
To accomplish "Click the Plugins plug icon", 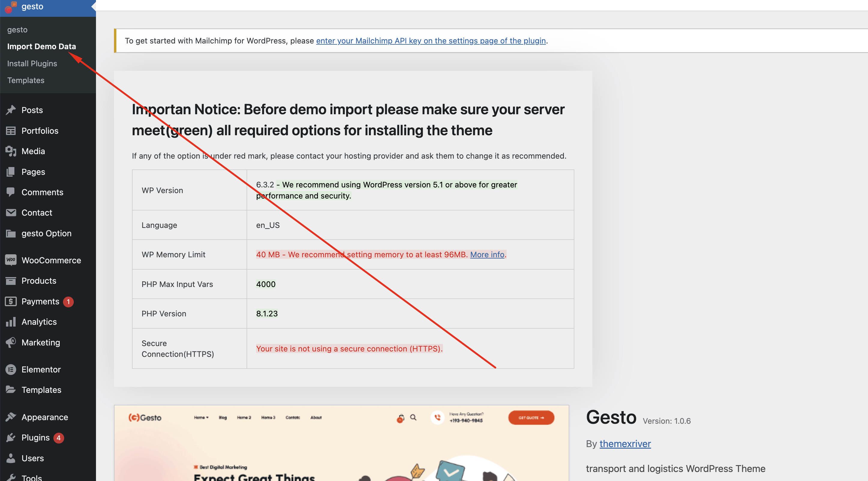I will (11, 438).
